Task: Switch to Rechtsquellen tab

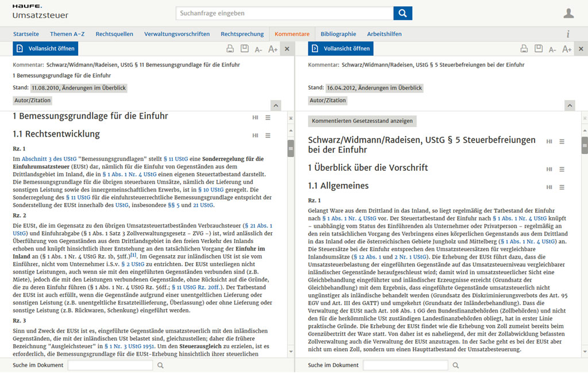Action: click(114, 34)
